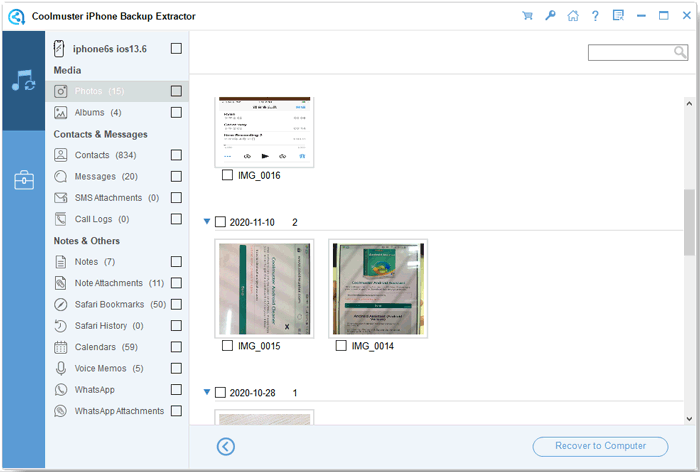Screen dimensions: 700x472
Task: Open the IMG_0014 photo thumbnail
Action: 378,288
